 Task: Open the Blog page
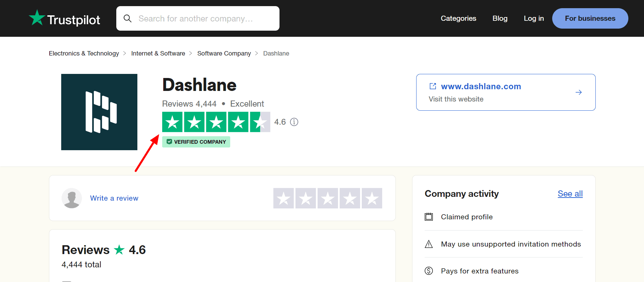pyautogui.click(x=500, y=18)
